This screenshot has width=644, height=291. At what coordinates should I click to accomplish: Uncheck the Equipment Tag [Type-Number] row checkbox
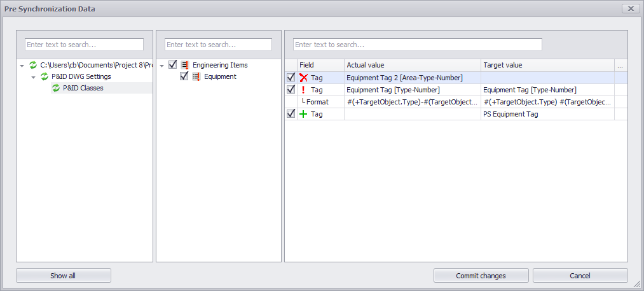coord(291,89)
